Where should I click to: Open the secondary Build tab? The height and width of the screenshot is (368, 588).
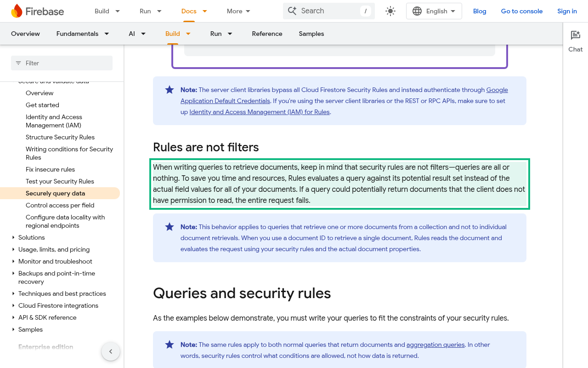coord(173,34)
